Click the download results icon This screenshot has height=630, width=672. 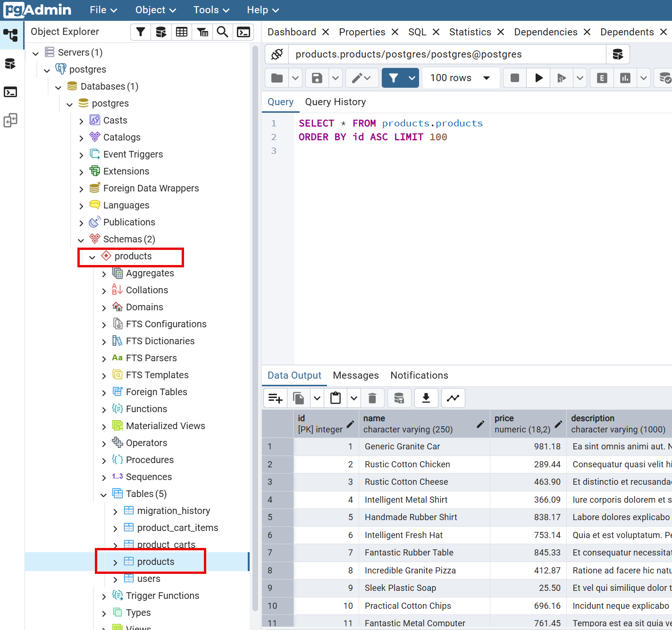[x=426, y=398]
